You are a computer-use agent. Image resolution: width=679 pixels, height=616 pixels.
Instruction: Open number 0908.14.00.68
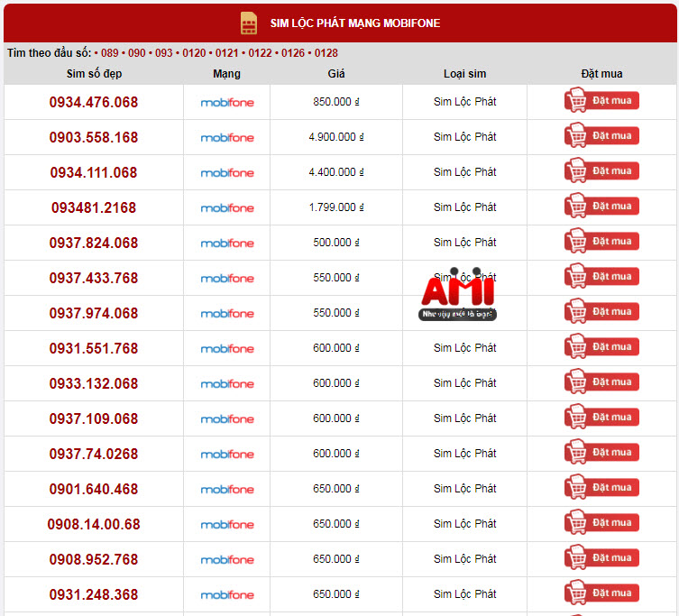point(94,524)
